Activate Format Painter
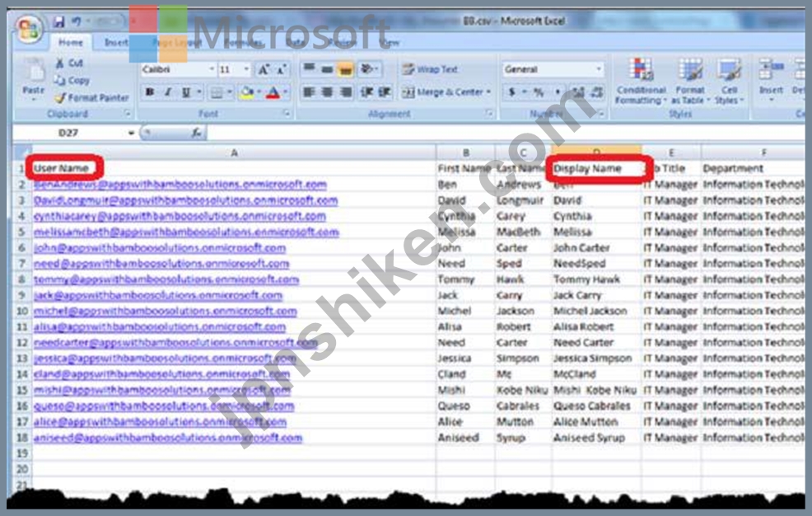 click(x=91, y=97)
